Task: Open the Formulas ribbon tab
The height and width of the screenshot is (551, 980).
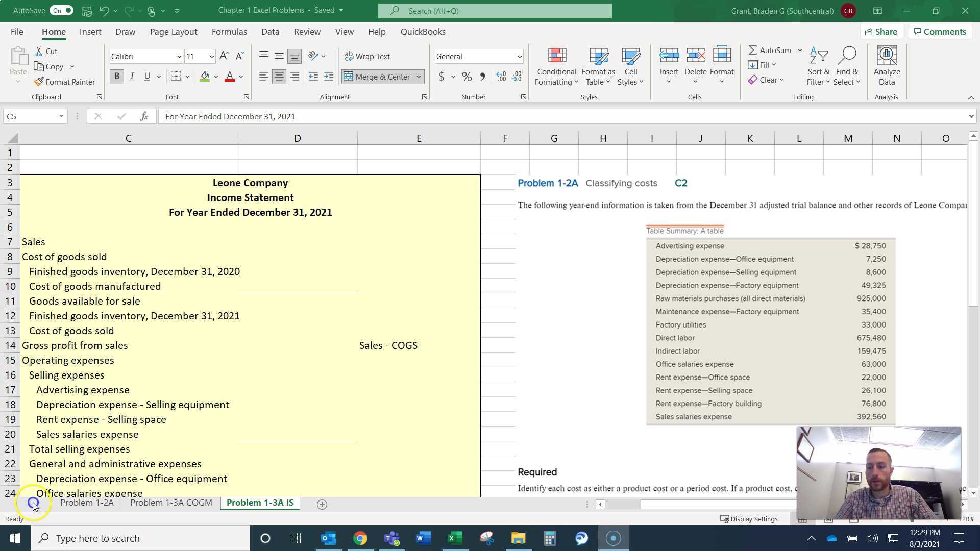Action: (229, 31)
